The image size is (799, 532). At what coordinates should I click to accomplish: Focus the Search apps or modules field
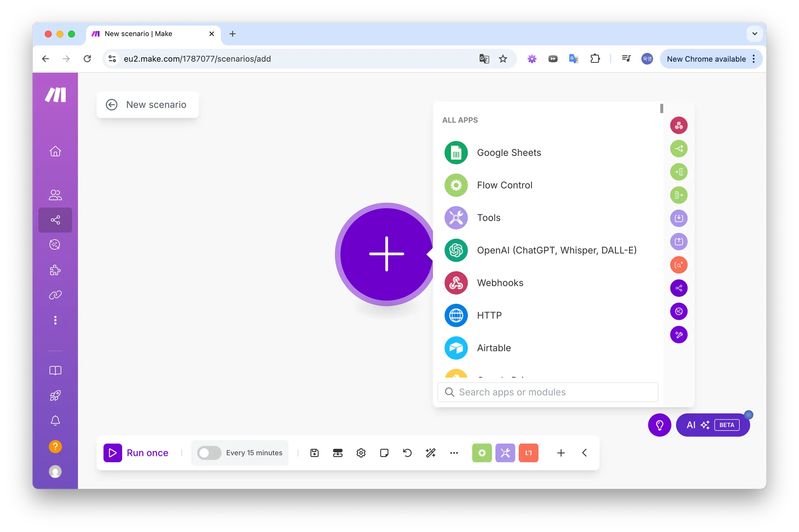click(x=548, y=392)
